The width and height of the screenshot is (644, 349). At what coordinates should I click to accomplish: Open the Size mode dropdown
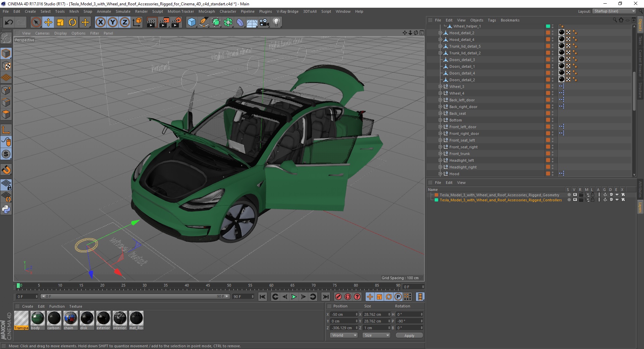[x=376, y=335]
